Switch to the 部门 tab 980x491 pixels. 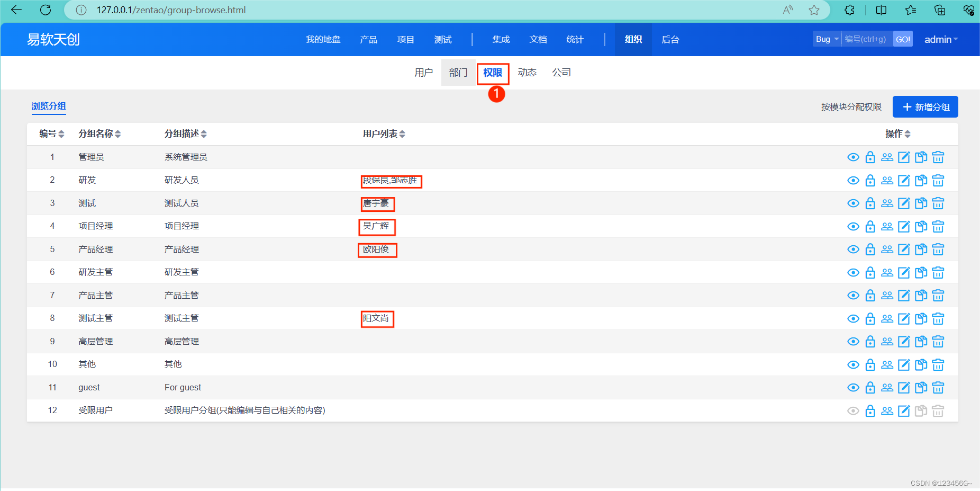pos(458,73)
